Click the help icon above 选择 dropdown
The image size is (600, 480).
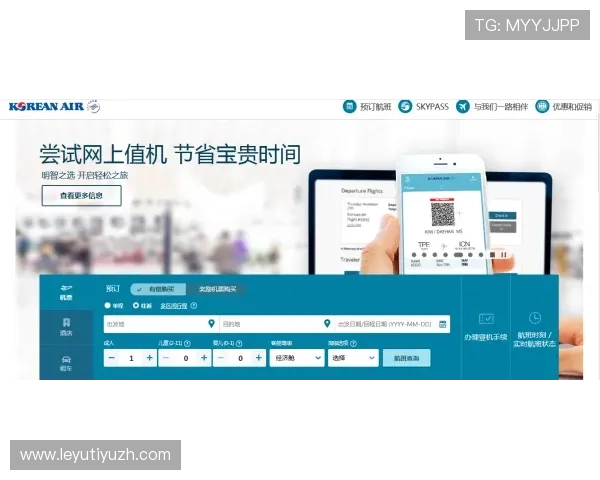pos(354,343)
